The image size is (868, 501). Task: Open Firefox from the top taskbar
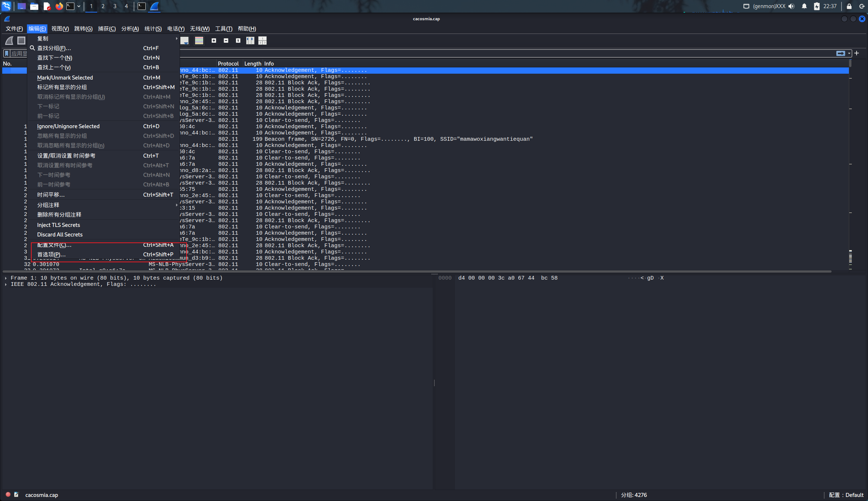pos(59,6)
